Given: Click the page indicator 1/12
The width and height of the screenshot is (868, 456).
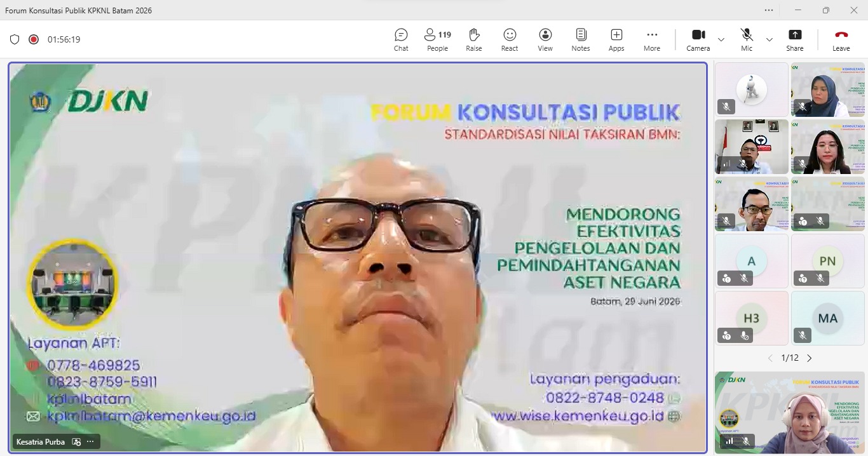Looking at the screenshot, I should click(790, 358).
